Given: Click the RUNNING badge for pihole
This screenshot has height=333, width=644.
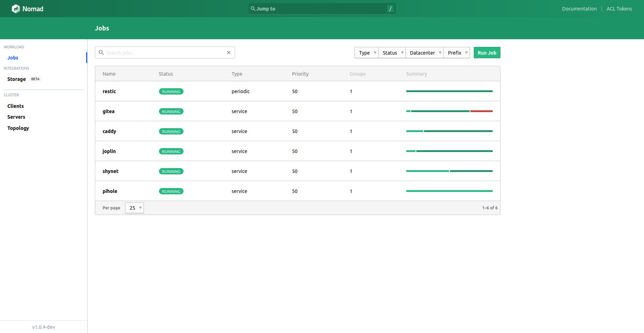Looking at the screenshot, I should (171, 191).
